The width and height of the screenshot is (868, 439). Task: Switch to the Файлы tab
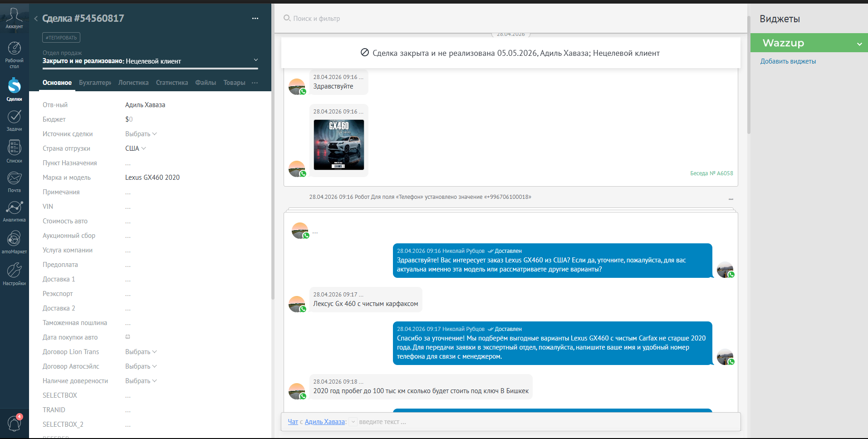tap(206, 83)
